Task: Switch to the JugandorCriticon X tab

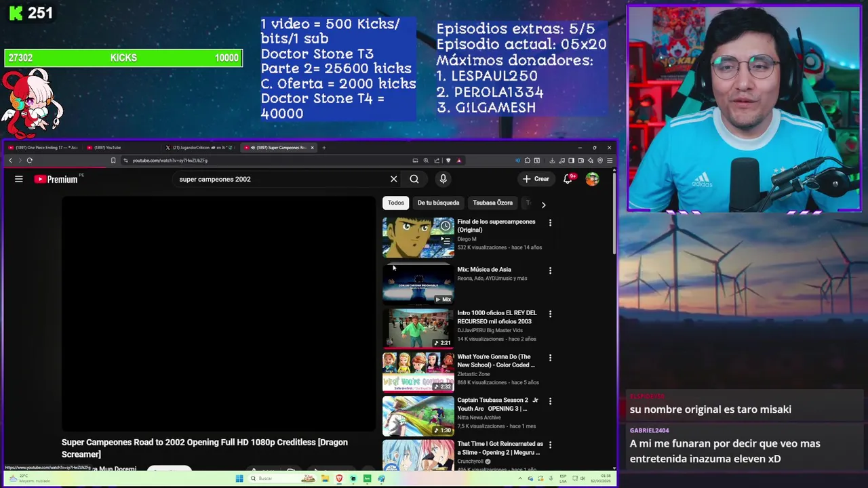Action: point(201,148)
